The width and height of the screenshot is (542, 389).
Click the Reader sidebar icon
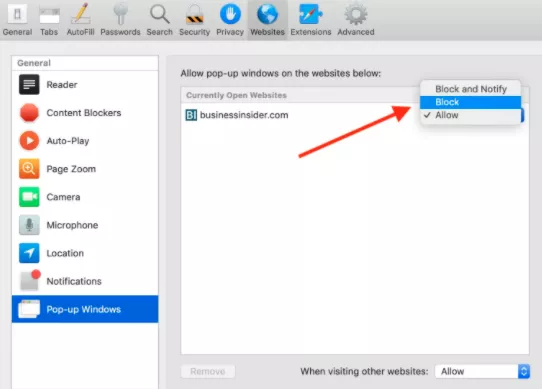point(29,84)
